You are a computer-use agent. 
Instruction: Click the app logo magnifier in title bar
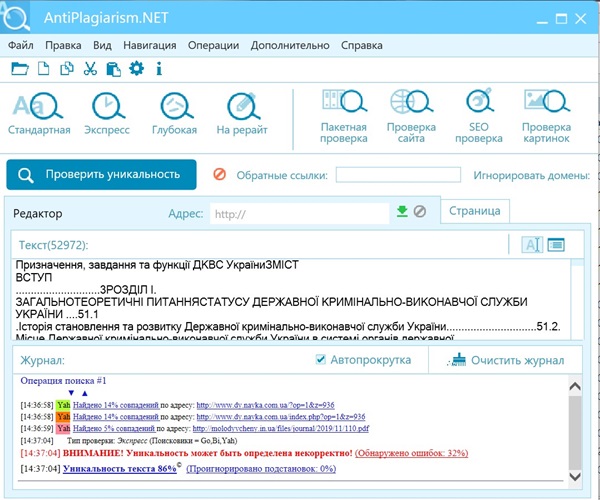15,17
